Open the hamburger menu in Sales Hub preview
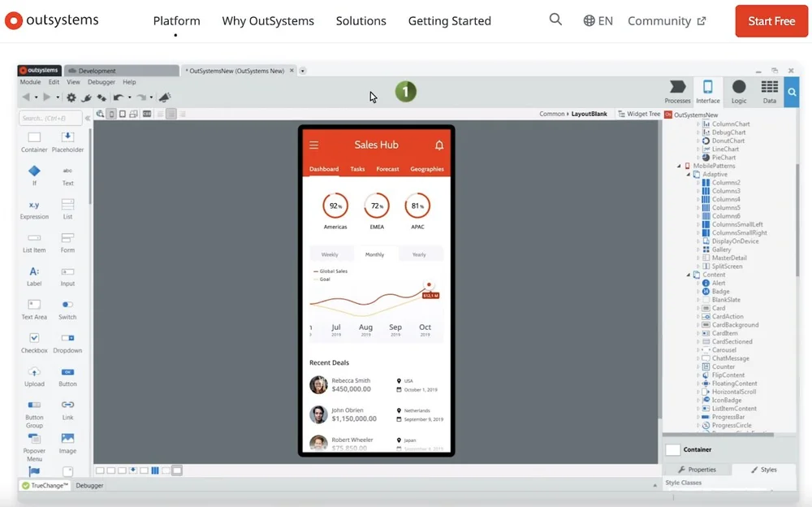The image size is (812, 507). (x=313, y=145)
